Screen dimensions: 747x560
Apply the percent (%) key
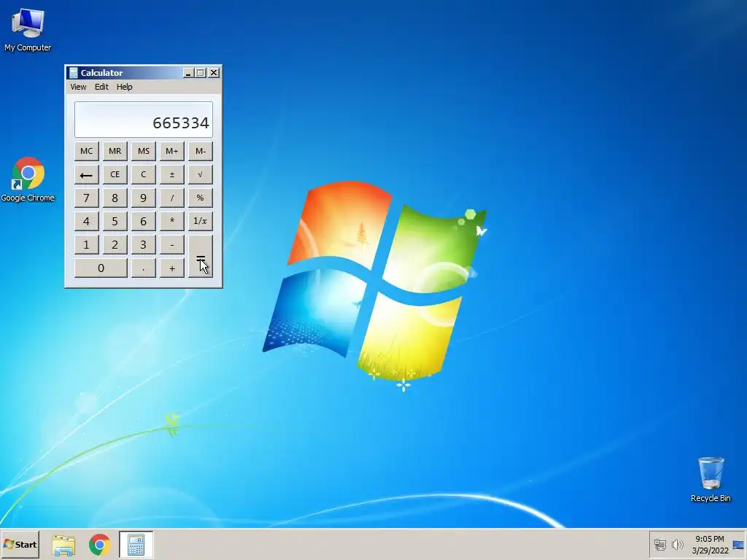click(x=200, y=198)
